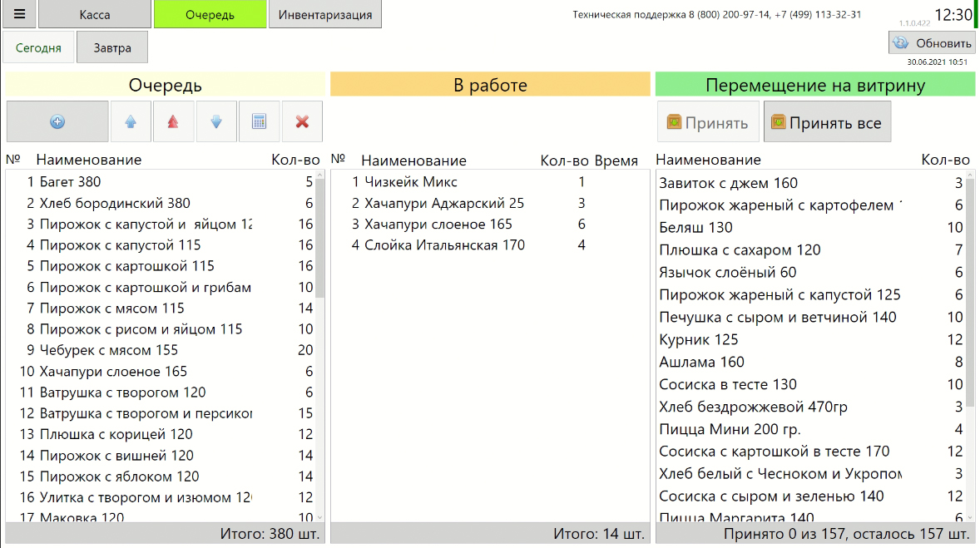Open the Инвентаризация tab
This screenshot has height=548, width=980.
point(325,15)
